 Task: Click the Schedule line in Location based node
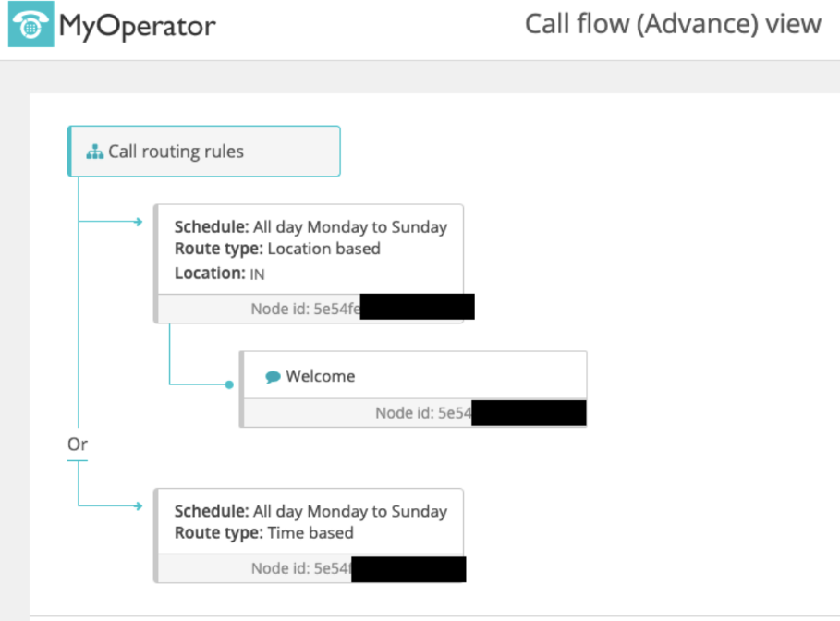tap(310, 226)
